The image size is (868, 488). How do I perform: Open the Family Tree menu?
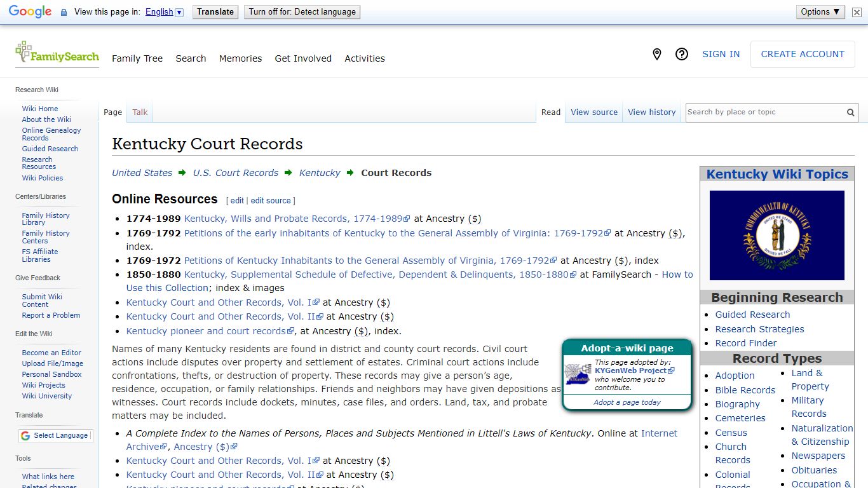(x=137, y=58)
